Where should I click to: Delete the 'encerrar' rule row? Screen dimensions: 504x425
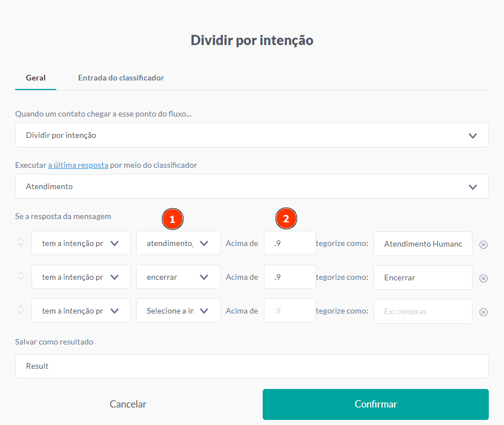pyautogui.click(x=483, y=278)
